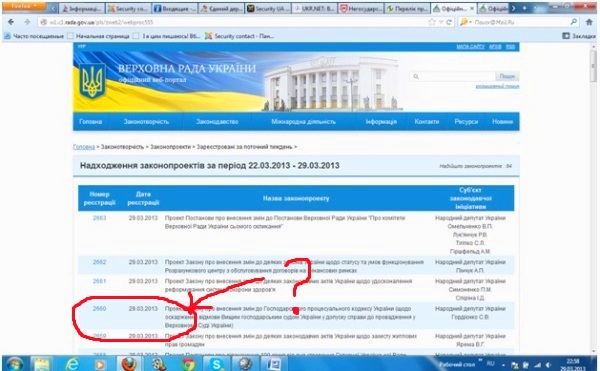Click the site search input field
The height and width of the screenshot is (371, 600).
pyautogui.click(x=453, y=76)
